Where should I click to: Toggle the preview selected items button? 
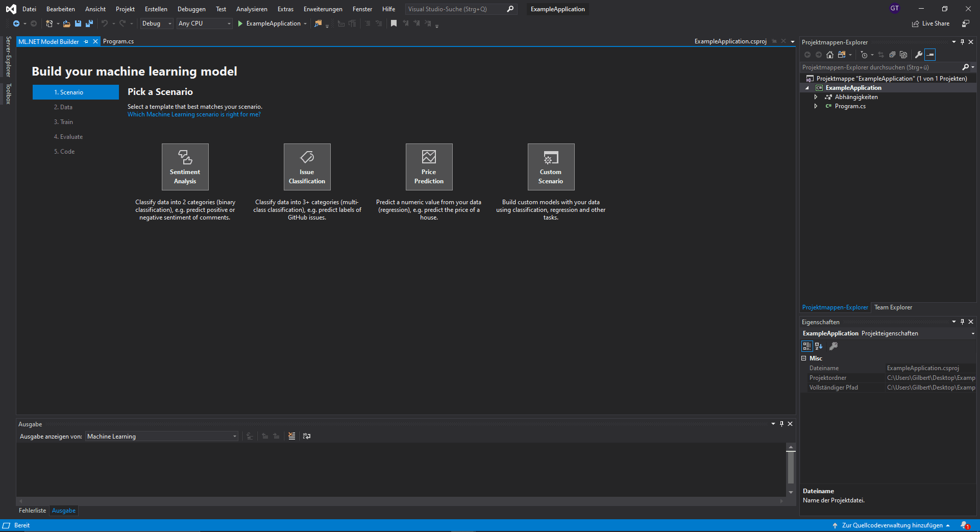click(x=930, y=55)
